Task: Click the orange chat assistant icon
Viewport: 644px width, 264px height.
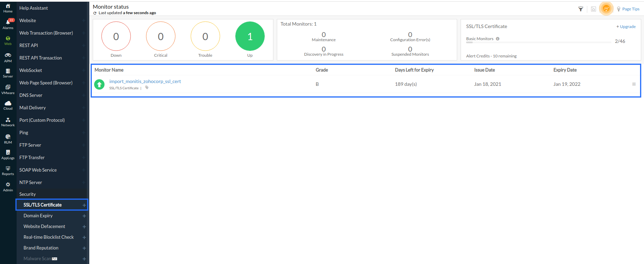Action: click(606, 9)
